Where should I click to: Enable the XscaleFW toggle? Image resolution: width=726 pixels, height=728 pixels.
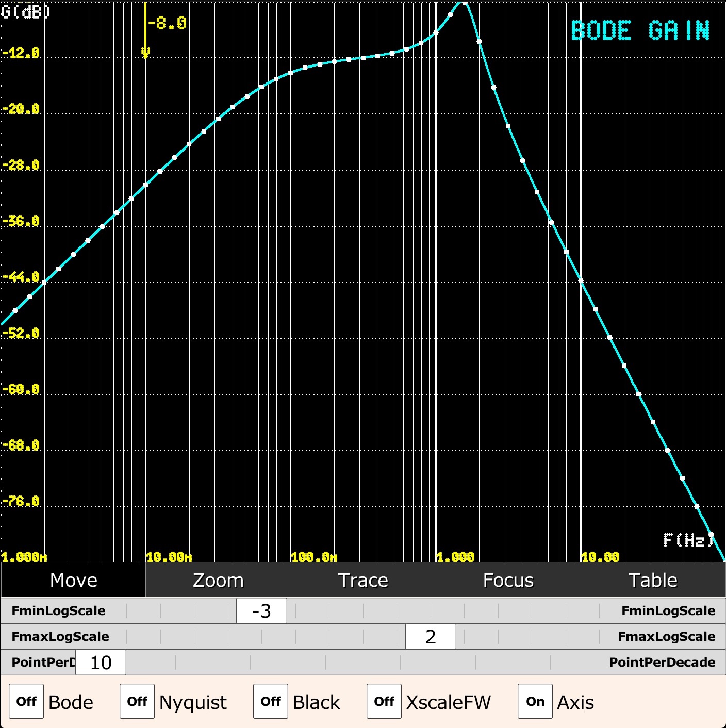[x=384, y=701]
